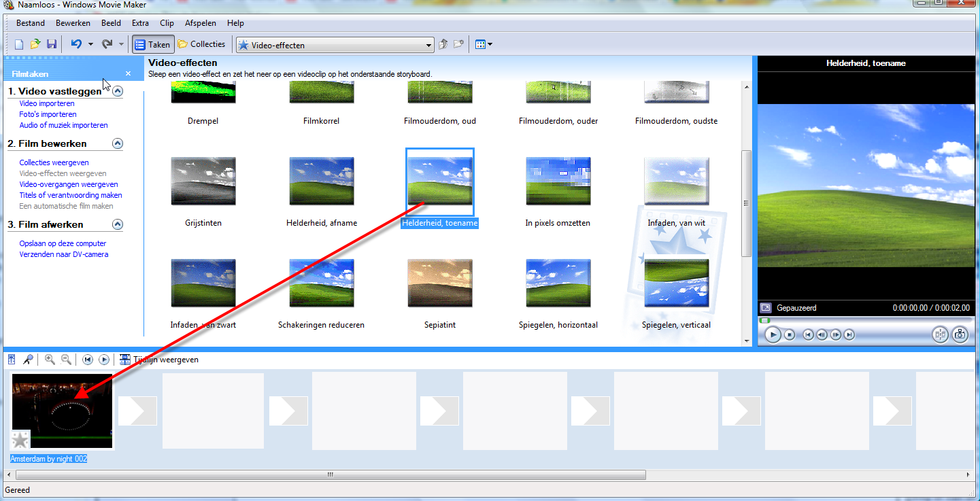Image resolution: width=980 pixels, height=501 pixels.
Task: Toggle the Taken pane button
Action: point(153,45)
